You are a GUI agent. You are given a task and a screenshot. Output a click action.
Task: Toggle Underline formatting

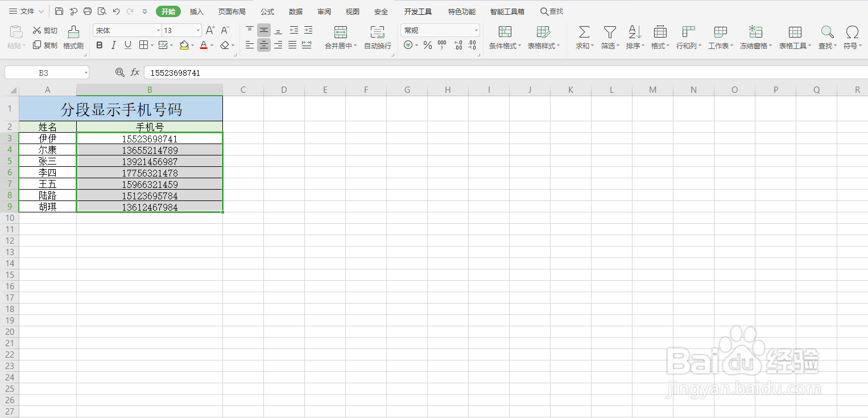click(128, 45)
